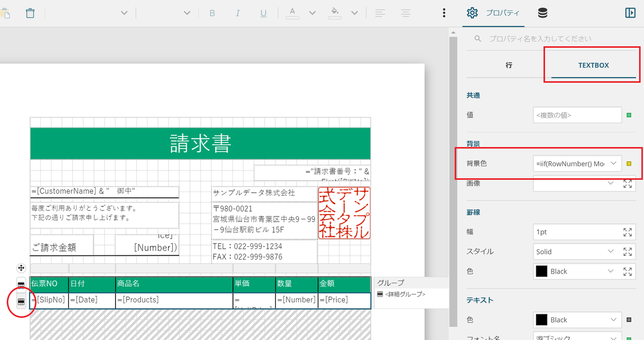Select the 商品名 header cell
This screenshot has height=340, width=644.
[174, 284]
